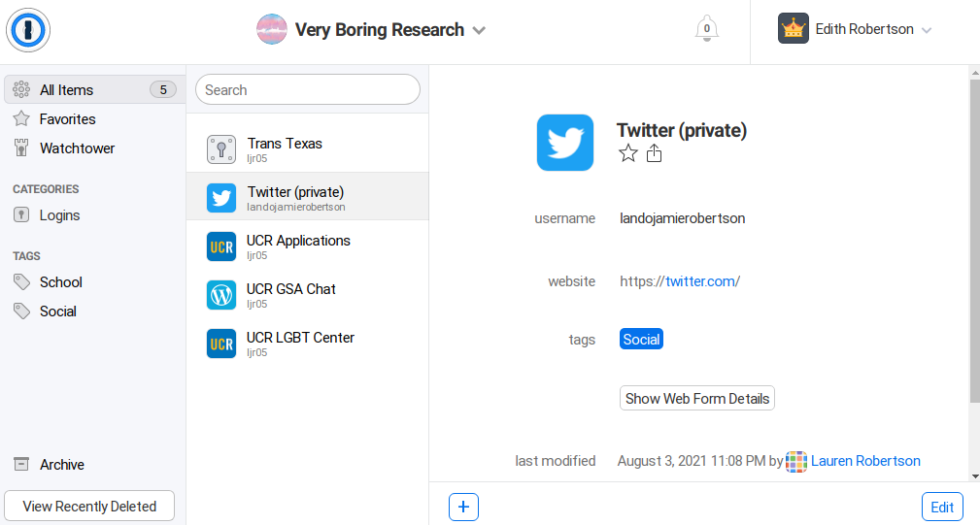Viewport: 980px width, 525px height.
Task: Click the UCR Applications logo icon
Action: [x=221, y=246]
